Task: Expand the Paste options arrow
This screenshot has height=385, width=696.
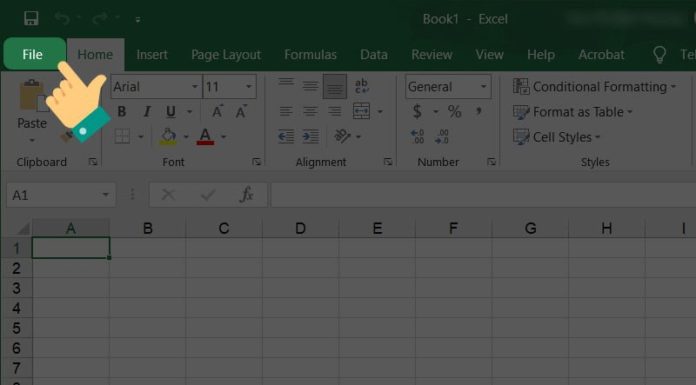Action: [32, 141]
